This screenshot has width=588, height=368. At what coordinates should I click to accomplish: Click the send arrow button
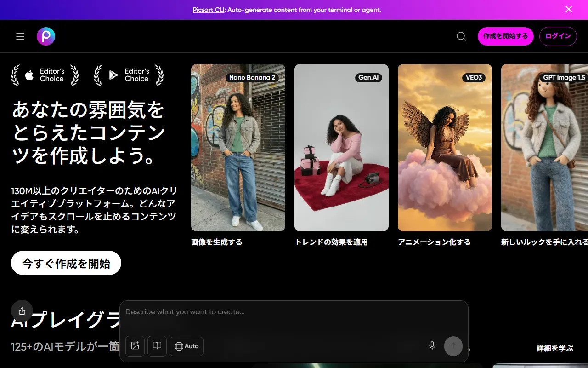(x=453, y=346)
